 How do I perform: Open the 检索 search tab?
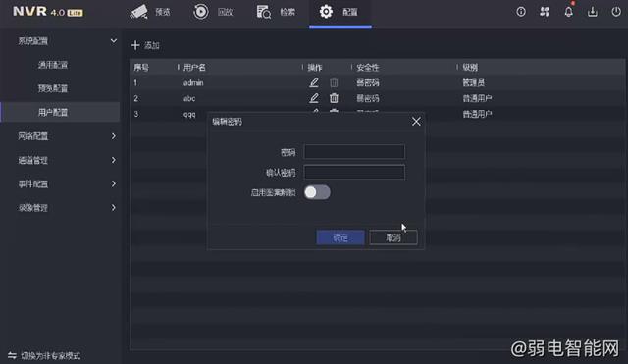tap(276, 12)
